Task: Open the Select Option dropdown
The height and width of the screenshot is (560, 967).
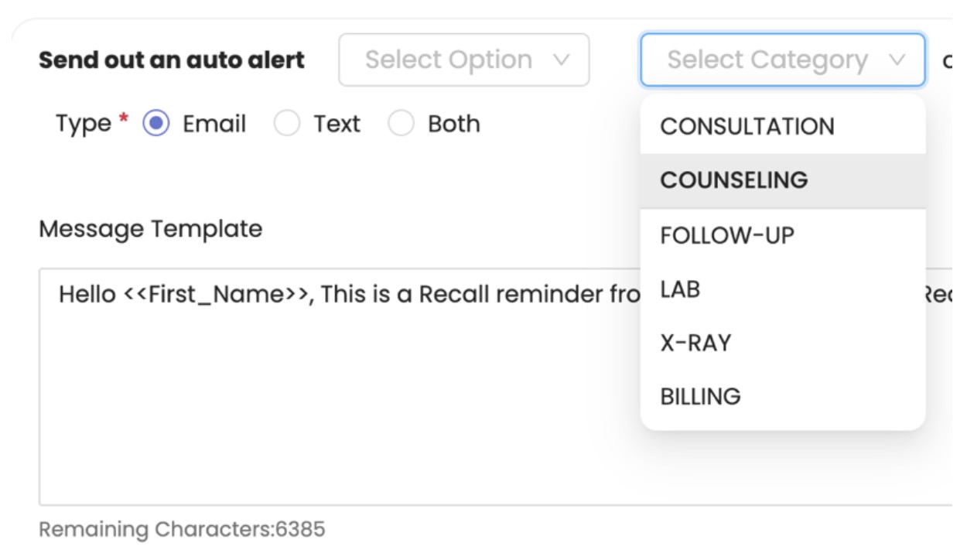Action: pos(463,60)
